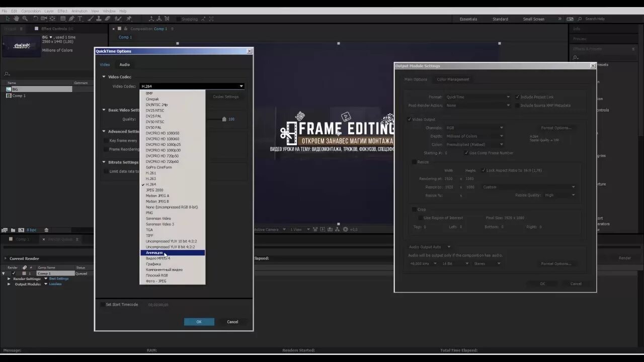Image resolution: width=644 pixels, height=362 pixels.
Task: Select the Brush tool
Action: 91,19
